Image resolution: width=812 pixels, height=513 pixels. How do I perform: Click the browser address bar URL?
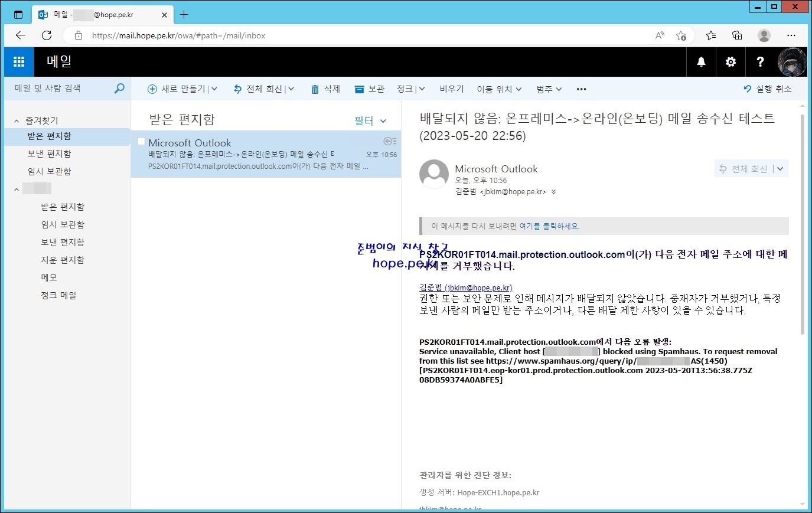[x=178, y=35]
